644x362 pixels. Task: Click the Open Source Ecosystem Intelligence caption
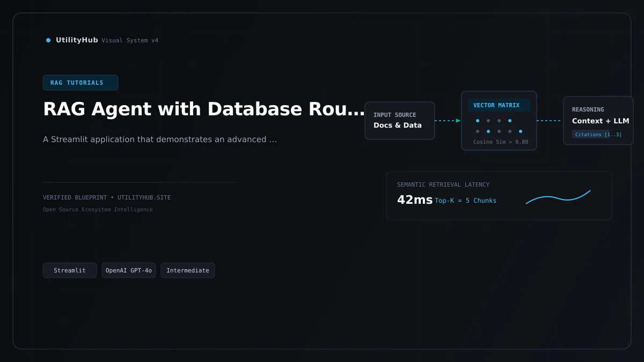[98, 210]
